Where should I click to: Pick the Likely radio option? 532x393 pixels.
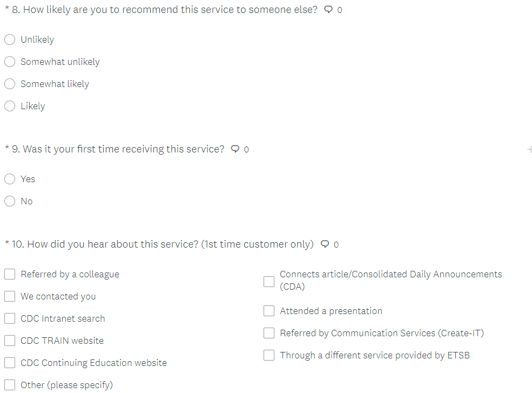coord(10,106)
